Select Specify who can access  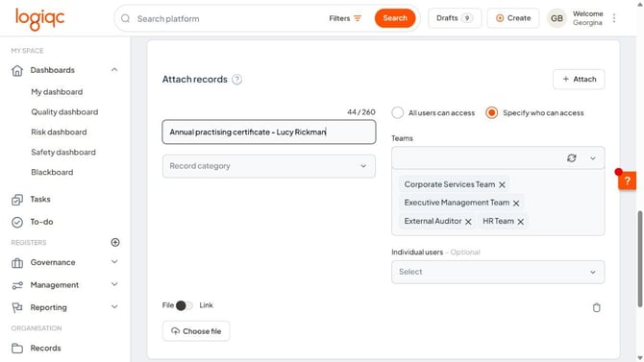(491, 113)
